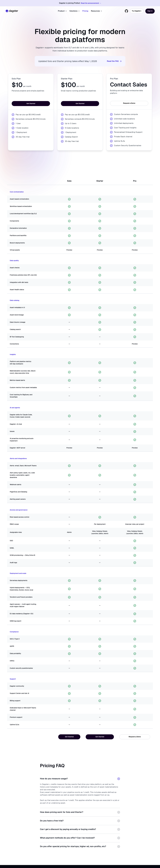Screen dimensions: 160x868
Task: Click Starter checkmark for Data Column Lineage row
Action: click(x=100, y=322)
